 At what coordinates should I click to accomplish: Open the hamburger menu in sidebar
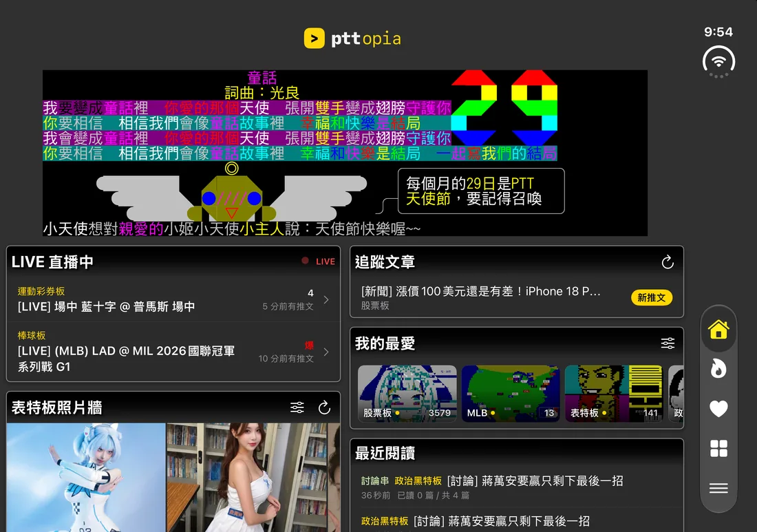pos(718,489)
